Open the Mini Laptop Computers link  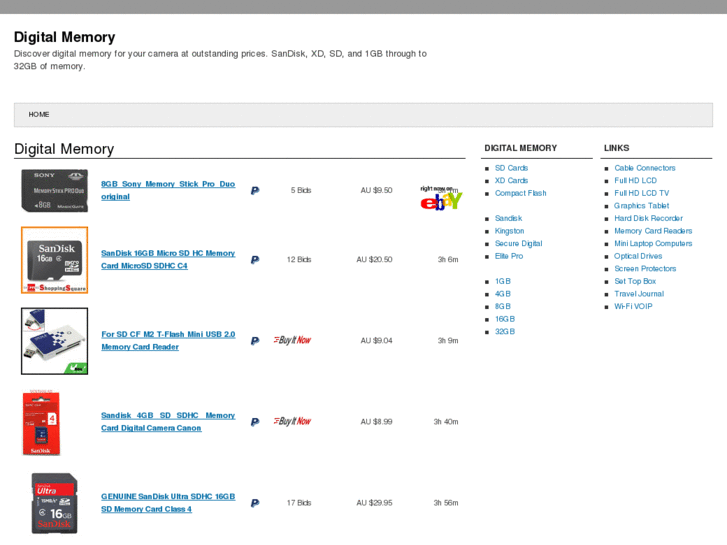653,244
